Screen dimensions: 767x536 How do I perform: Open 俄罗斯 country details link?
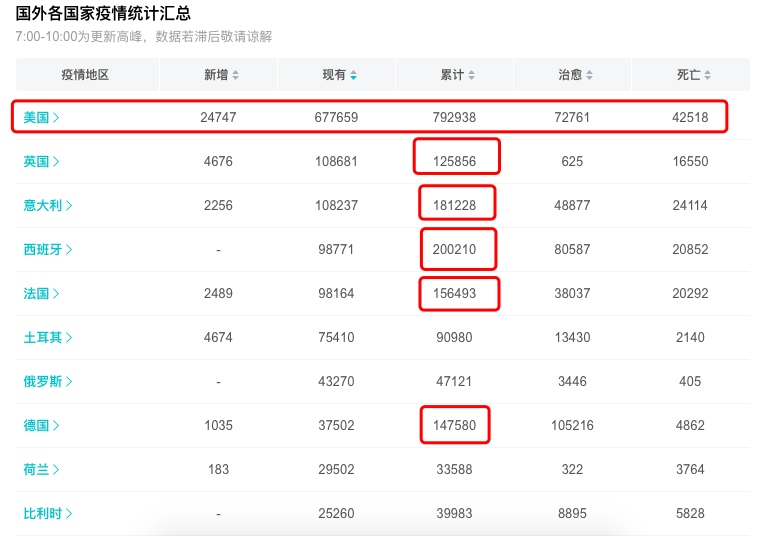click(x=48, y=381)
